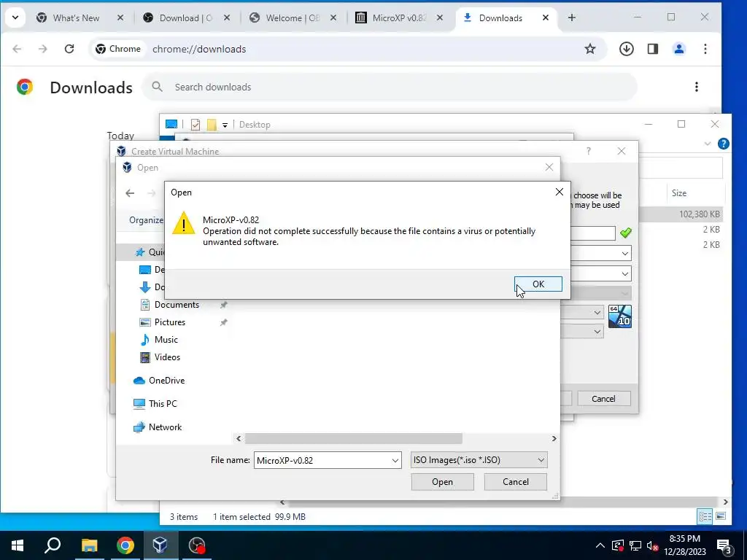Click the Size column header in Explorer
The height and width of the screenshot is (560, 747).
point(679,192)
